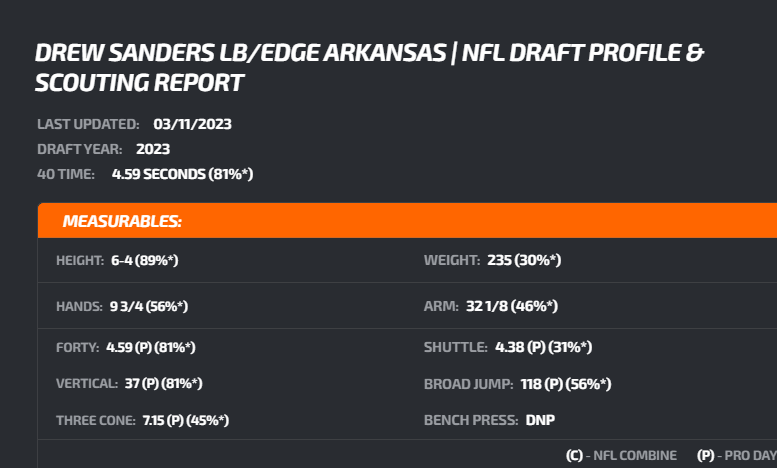Screen dimensions: 777x468
Task: Click the Weight 235 measurement
Action: 524,260
